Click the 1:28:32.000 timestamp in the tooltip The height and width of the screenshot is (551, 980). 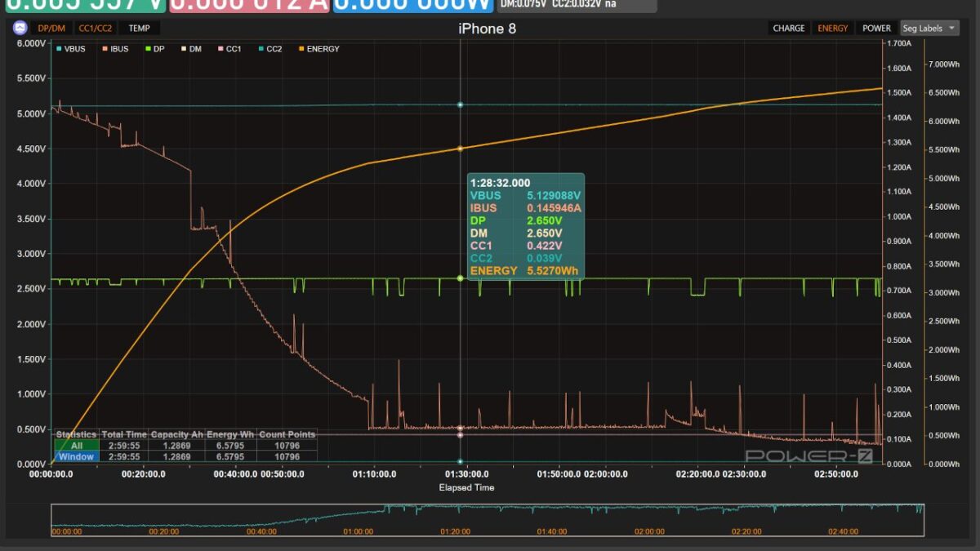[x=500, y=183]
